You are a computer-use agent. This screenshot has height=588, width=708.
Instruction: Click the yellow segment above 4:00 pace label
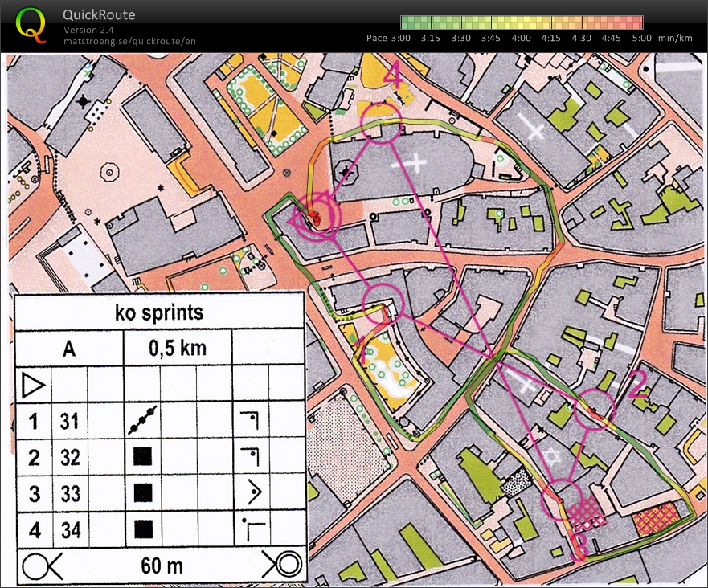(x=522, y=22)
